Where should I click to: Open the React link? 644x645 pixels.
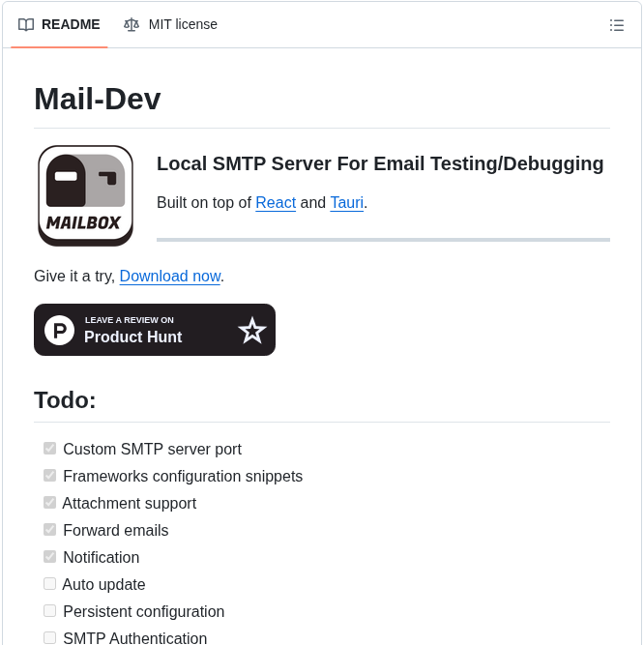coord(276,203)
